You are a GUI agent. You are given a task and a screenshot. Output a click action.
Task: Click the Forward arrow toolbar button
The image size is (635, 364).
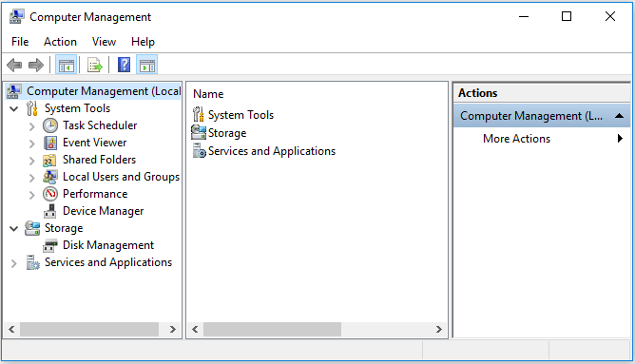[x=36, y=65]
